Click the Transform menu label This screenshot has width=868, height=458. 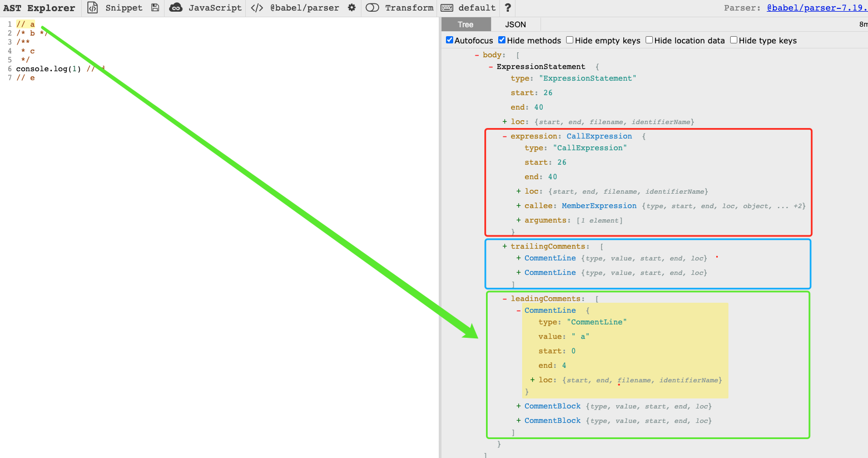point(409,8)
